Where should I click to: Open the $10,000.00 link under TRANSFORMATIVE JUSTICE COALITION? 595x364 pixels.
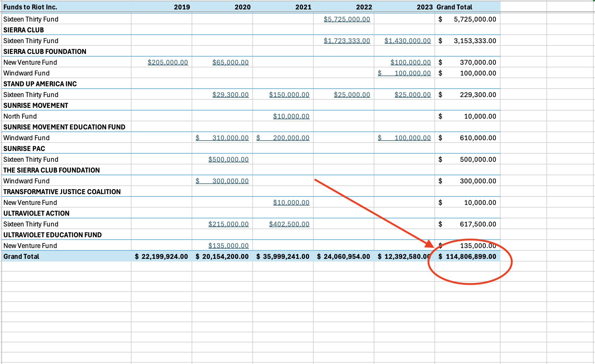291,203
